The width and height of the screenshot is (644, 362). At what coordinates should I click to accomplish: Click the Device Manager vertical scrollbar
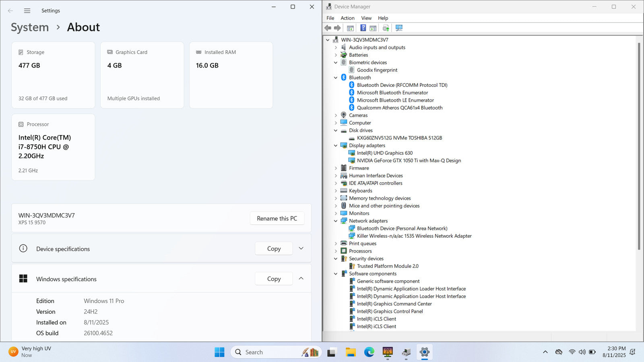coord(639,145)
